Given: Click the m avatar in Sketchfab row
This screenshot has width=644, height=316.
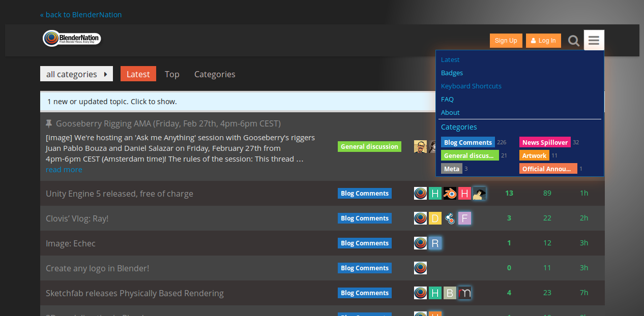Looking at the screenshot, I should [464, 293].
